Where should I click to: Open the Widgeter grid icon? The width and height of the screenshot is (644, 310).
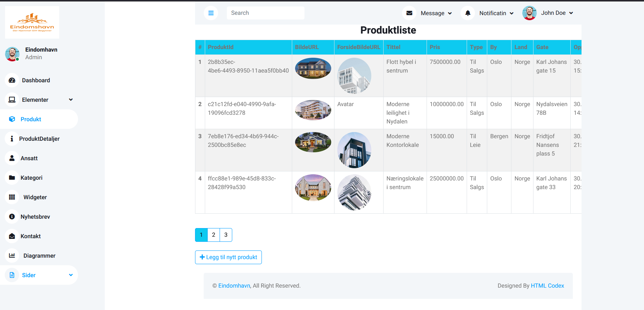point(12,197)
